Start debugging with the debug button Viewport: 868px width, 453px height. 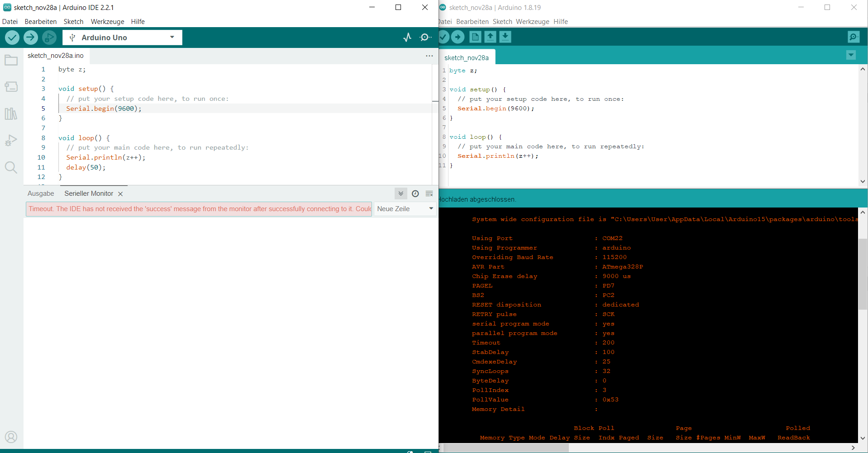tap(49, 38)
